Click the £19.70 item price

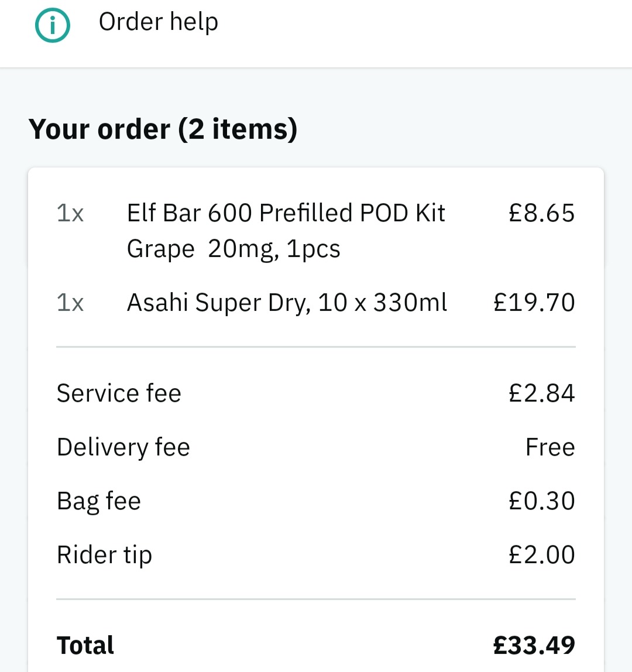coord(534,303)
